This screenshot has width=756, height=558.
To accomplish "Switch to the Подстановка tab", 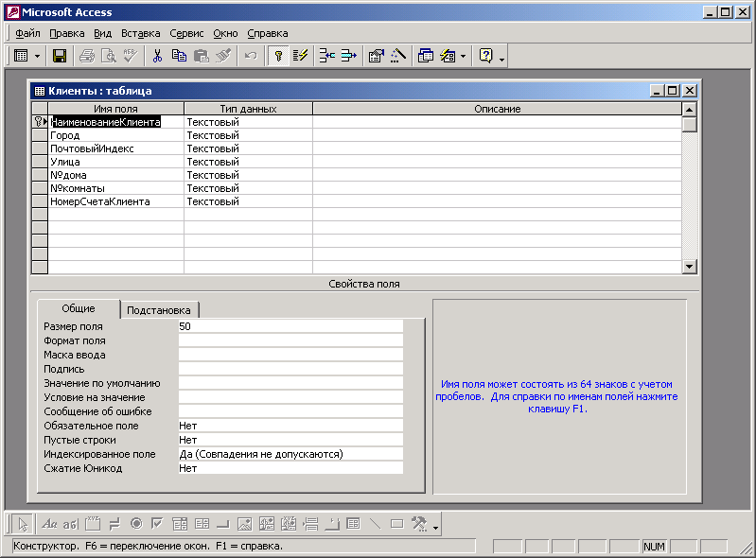I will pos(159,310).
